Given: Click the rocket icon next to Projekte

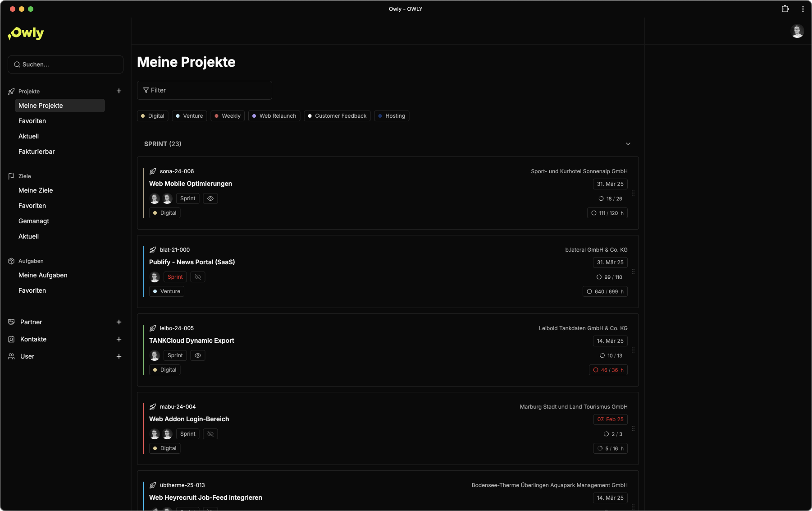Looking at the screenshot, I should pos(11,92).
